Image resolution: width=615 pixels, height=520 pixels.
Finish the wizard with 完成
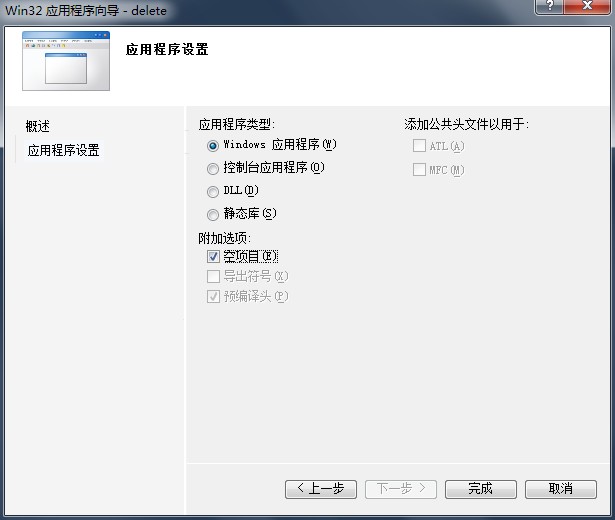(x=481, y=489)
